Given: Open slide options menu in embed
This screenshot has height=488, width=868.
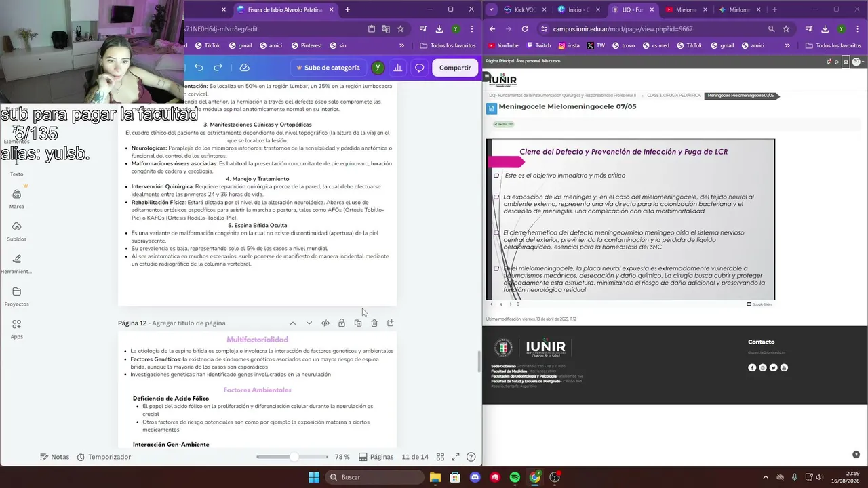Looking at the screenshot, I should coord(518,304).
